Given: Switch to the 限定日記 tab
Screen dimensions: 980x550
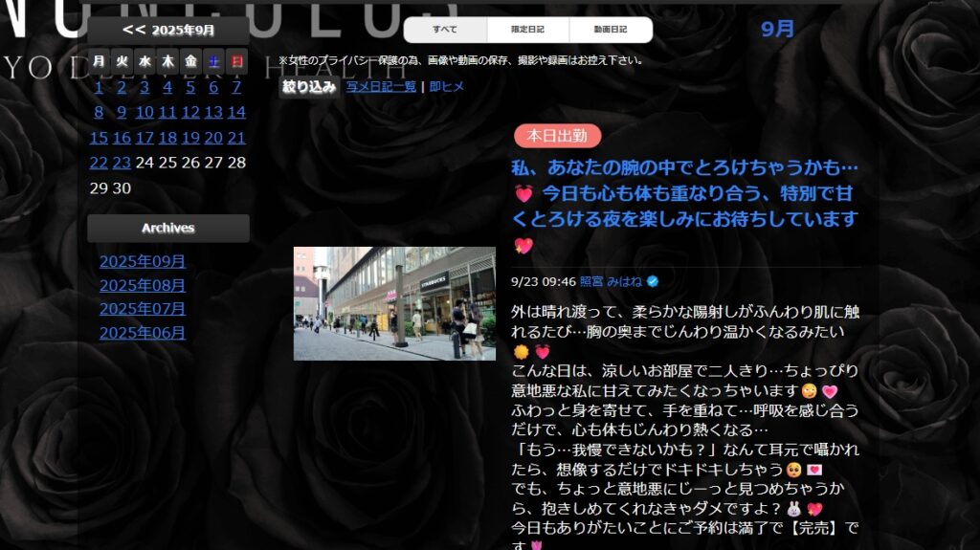Looking at the screenshot, I should pos(527,30).
